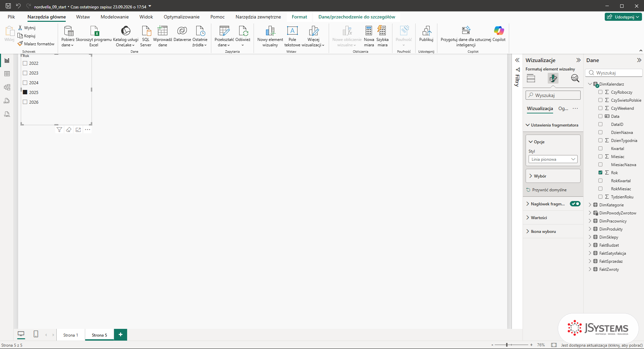This screenshot has width=644, height=349.
Task: Check the 2022 year in slicer
Action: coord(25,63)
